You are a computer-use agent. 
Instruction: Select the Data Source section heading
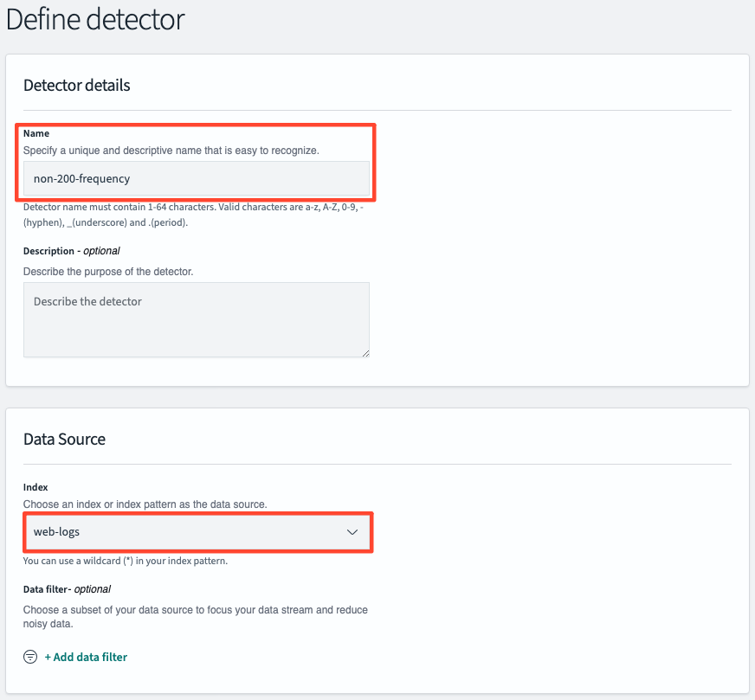coord(65,440)
